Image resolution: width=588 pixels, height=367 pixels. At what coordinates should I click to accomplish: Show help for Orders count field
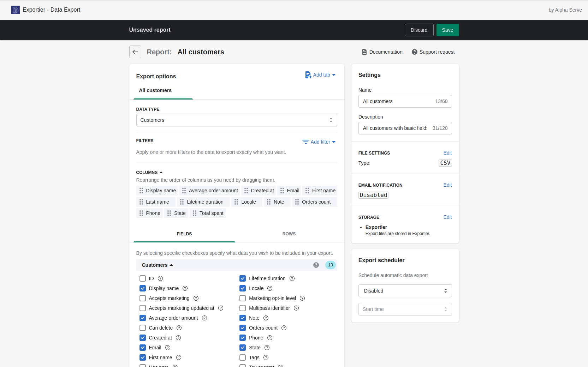[284, 328]
